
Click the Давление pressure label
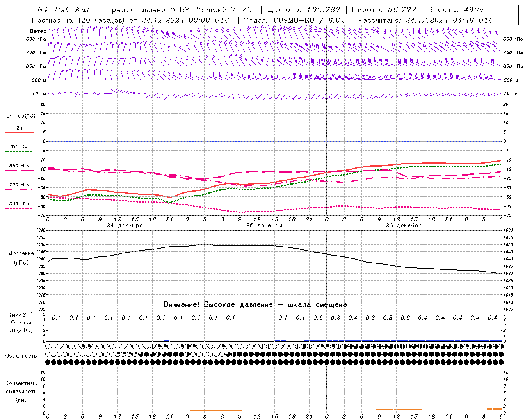click(x=21, y=253)
